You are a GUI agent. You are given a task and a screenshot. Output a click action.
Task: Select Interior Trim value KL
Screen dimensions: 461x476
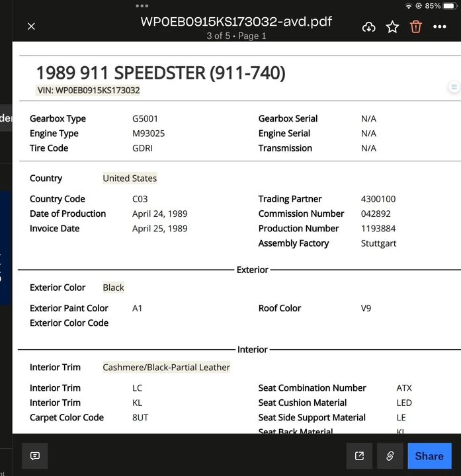pos(137,403)
